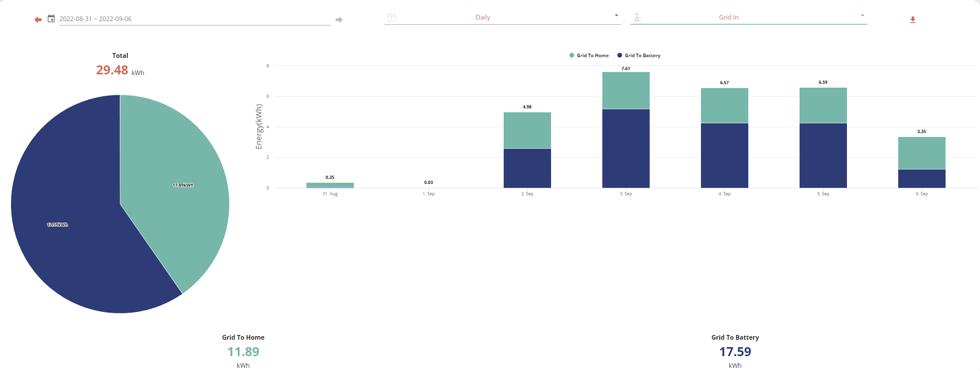Click the Grid To Battery 17.59 summary value
This screenshot has height=371, width=980.
point(735,352)
